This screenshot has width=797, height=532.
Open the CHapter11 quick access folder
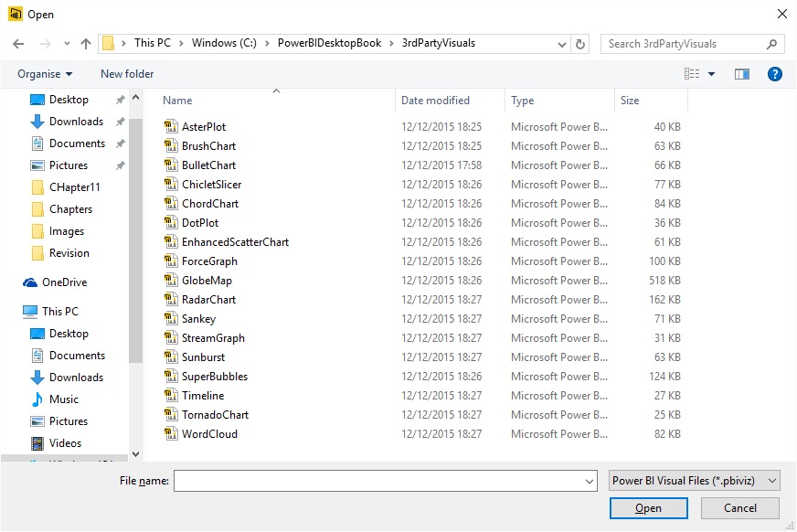coord(66,187)
